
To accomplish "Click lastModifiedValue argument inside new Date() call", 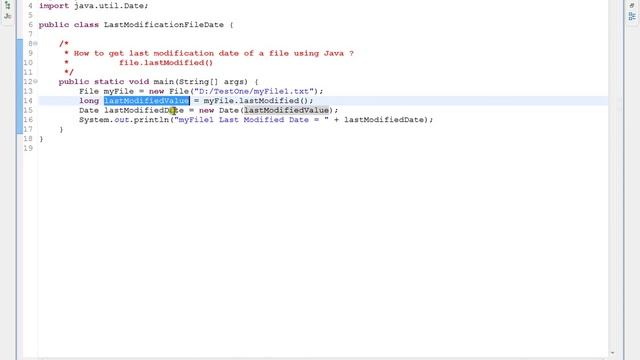I will [x=287, y=110].
